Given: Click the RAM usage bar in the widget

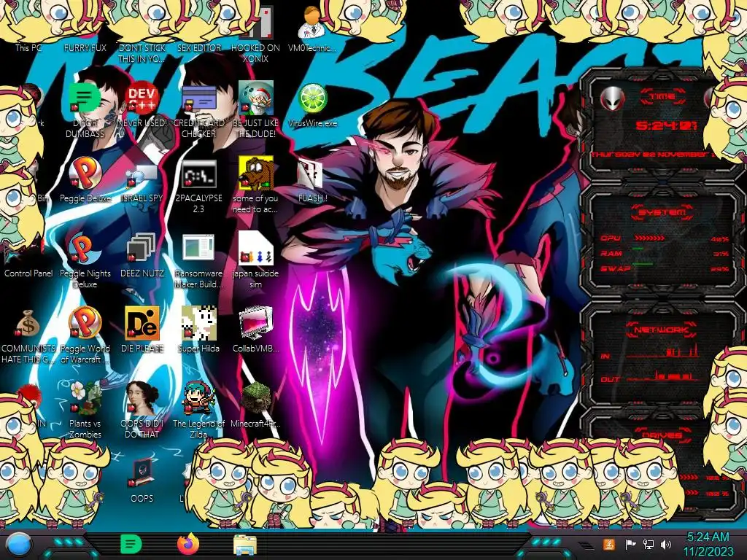Looking at the screenshot, I should click(x=638, y=249).
